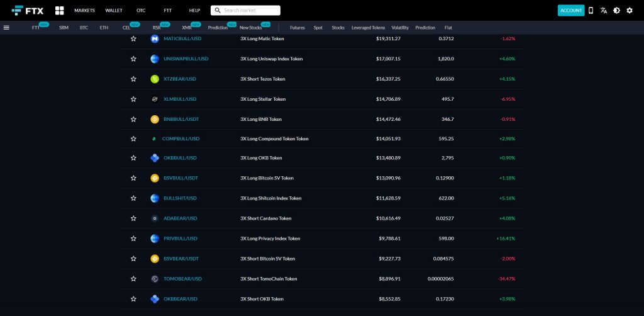Favorite MATICBULL/USD with its star

coord(133,38)
